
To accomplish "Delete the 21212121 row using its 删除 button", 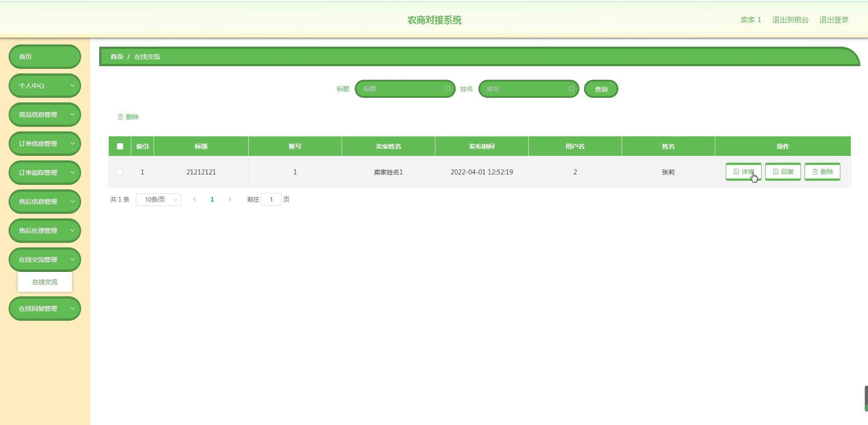I will tap(822, 172).
